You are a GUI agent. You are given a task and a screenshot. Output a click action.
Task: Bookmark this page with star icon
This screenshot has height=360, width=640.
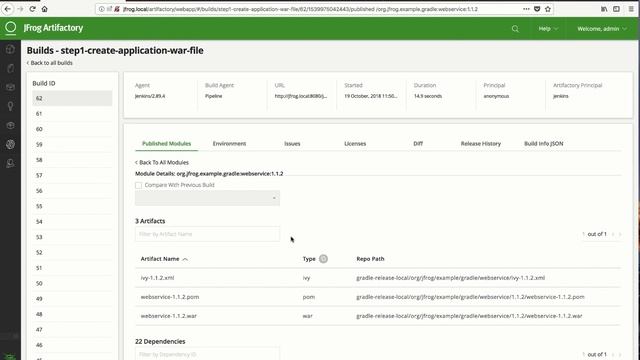(x=548, y=9)
